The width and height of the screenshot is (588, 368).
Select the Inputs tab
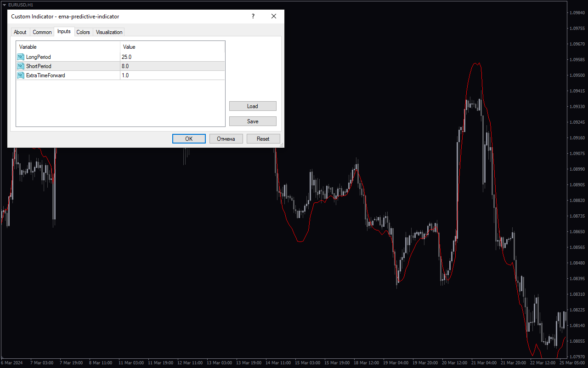coord(64,31)
